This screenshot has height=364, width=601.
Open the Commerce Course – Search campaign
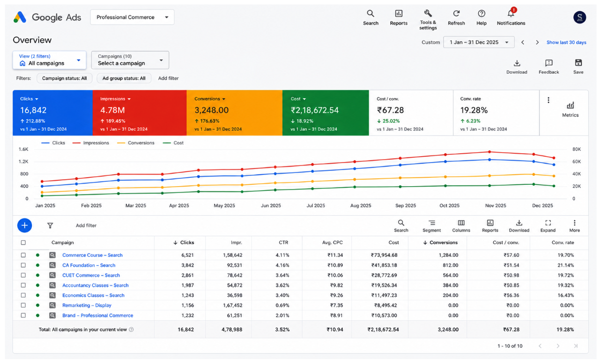tap(92, 255)
